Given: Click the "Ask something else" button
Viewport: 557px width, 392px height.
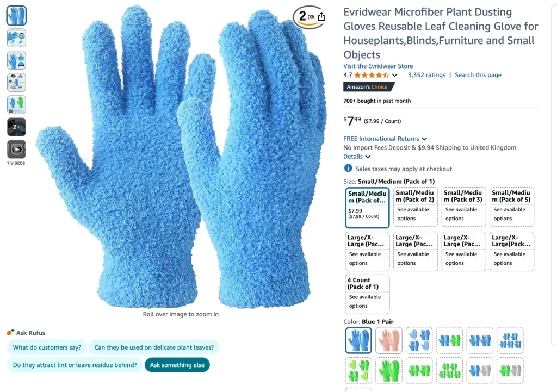Looking at the screenshot, I should pos(177,365).
